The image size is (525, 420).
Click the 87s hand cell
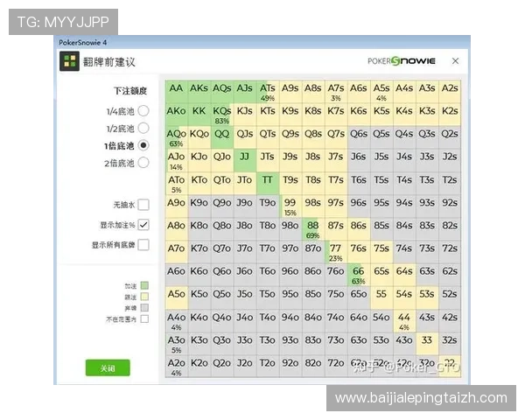click(x=336, y=228)
